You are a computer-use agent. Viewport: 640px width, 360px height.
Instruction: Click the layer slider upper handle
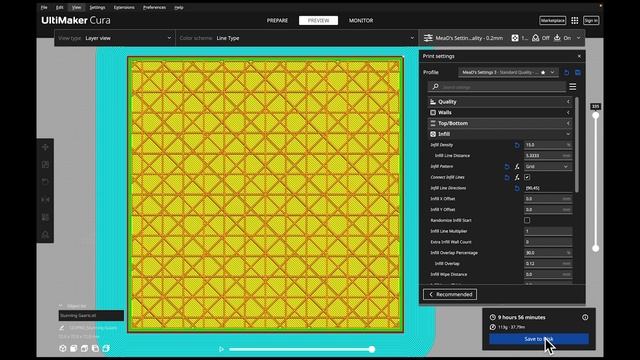(596, 116)
